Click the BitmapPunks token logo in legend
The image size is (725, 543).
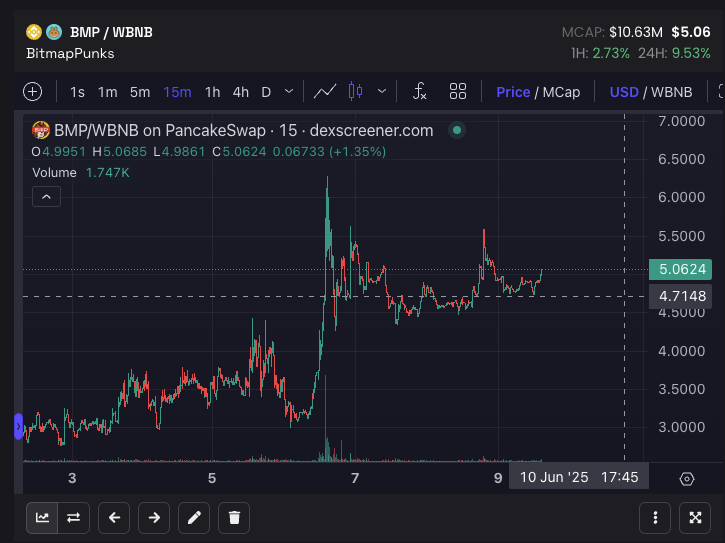tap(41, 130)
